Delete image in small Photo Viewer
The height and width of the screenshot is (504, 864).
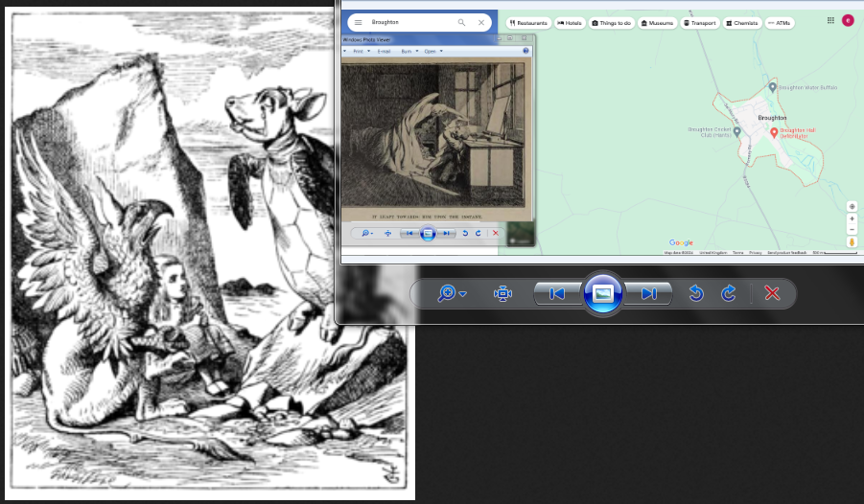click(x=496, y=234)
